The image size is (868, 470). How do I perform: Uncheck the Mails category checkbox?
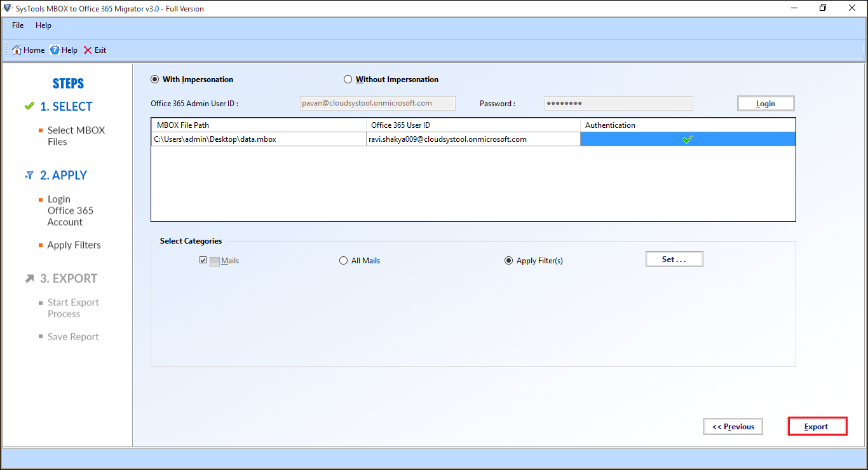[x=203, y=260]
